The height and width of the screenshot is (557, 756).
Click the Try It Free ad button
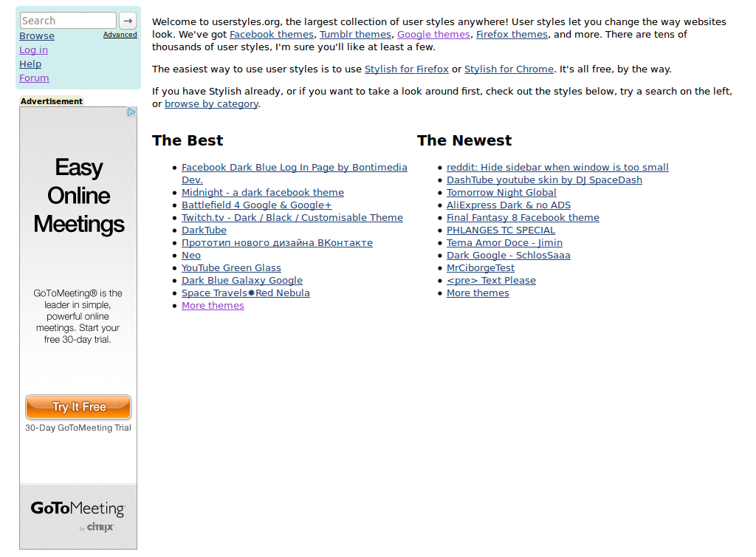click(78, 407)
